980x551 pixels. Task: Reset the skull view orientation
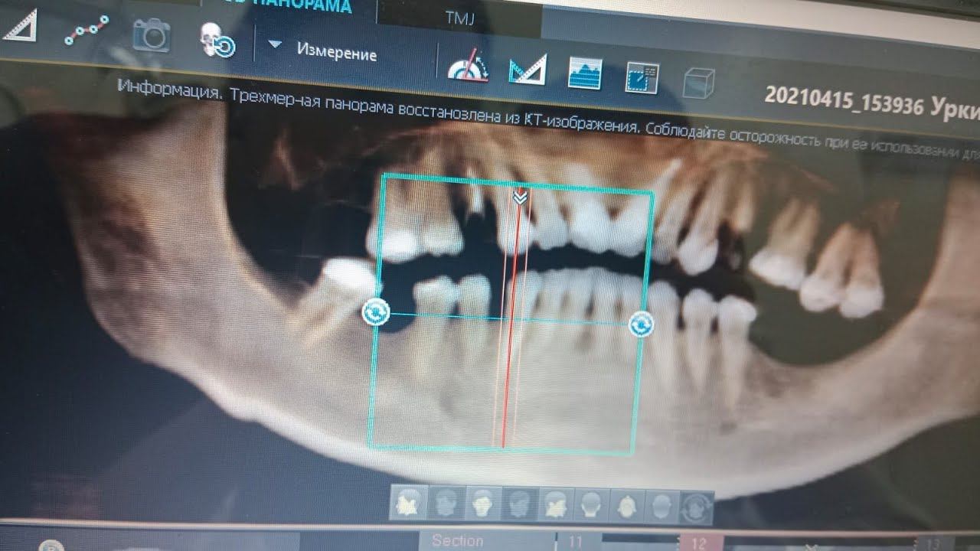[217, 40]
